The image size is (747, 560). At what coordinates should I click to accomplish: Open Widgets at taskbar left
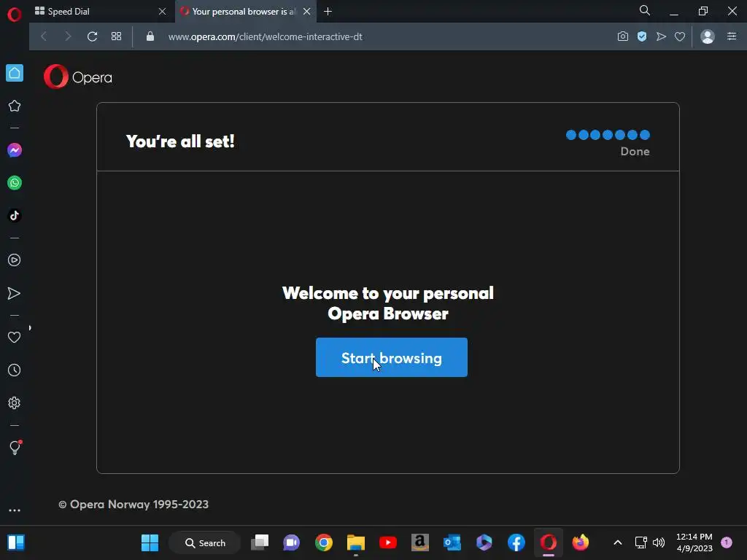16,542
